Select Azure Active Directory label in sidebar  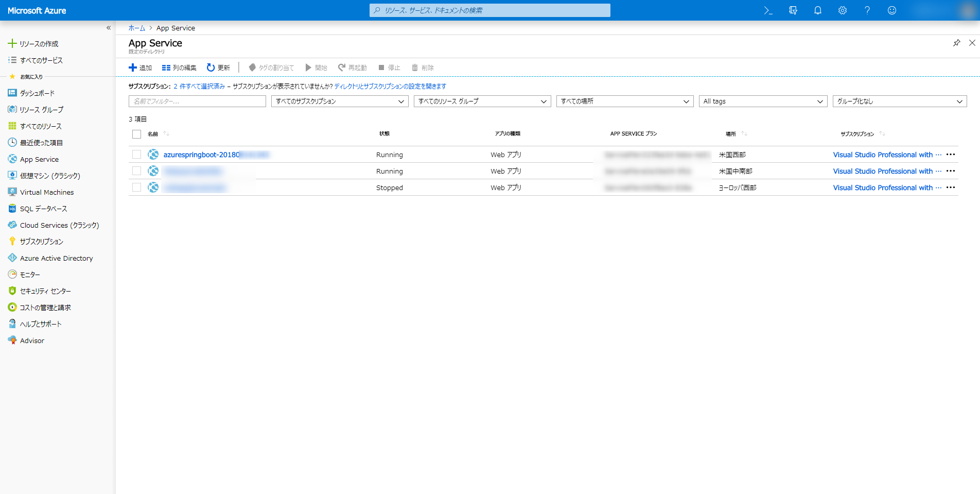coord(57,258)
